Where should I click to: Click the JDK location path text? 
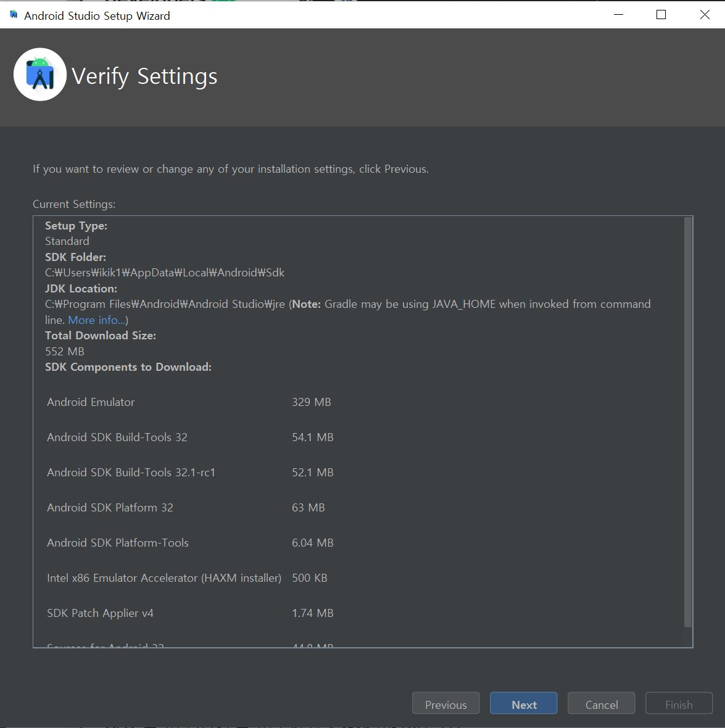point(165,304)
